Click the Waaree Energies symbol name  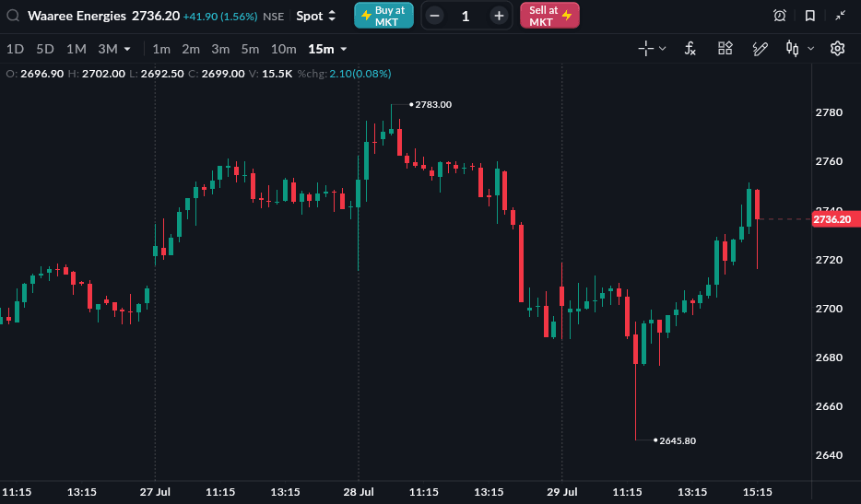77,16
